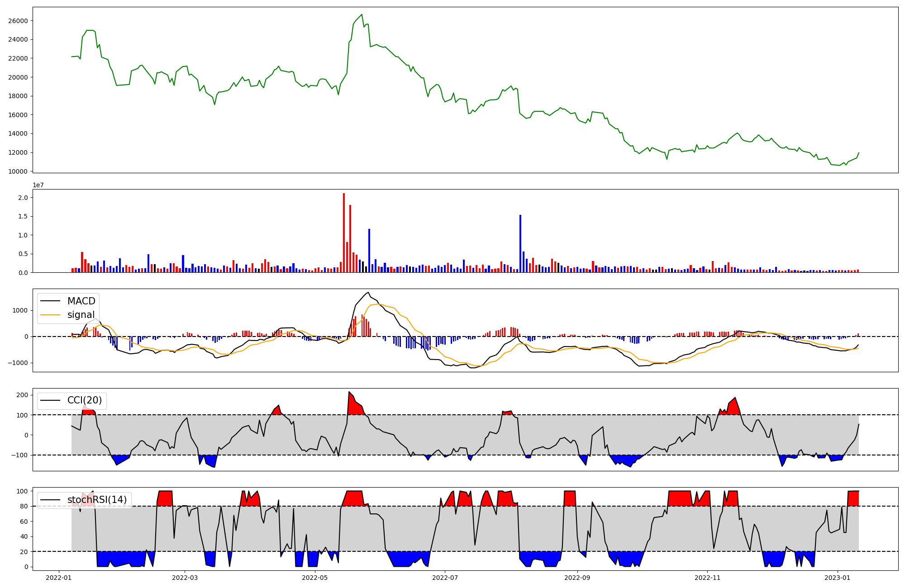Click the 2022-11 x-axis date label
This screenshot has height=588, width=905.
(x=707, y=578)
